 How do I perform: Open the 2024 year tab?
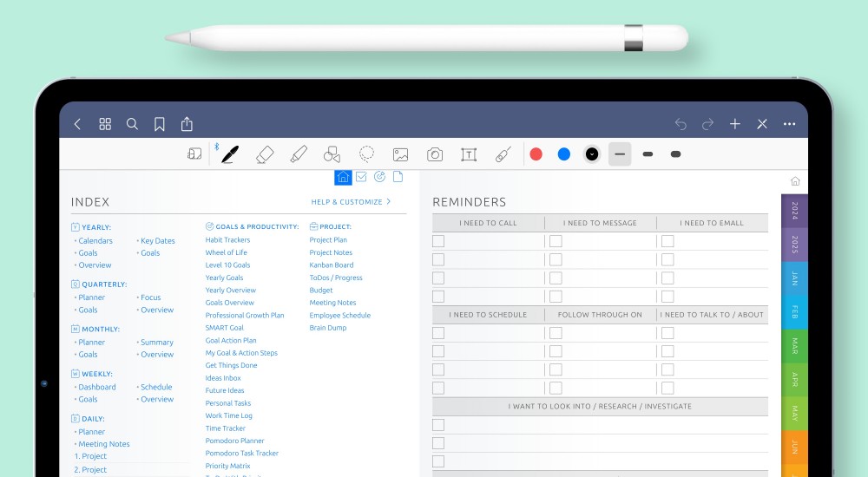(x=794, y=211)
